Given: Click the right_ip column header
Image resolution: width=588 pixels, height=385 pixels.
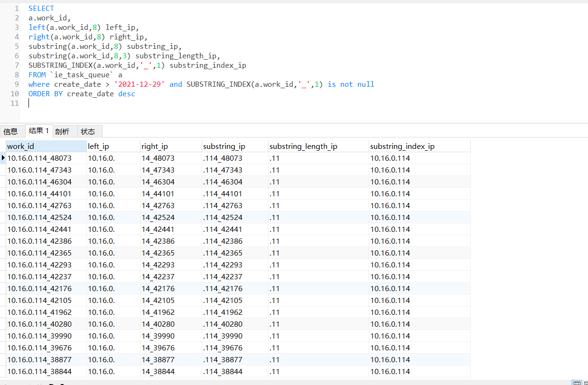Looking at the screenshot, I should click(171, 146).
